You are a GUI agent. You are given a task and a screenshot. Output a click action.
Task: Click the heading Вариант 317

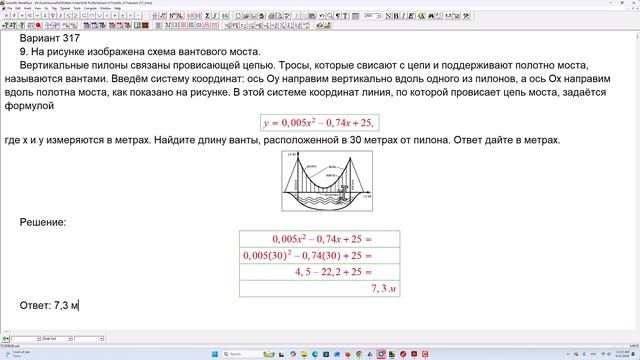[x=49, y=38]
